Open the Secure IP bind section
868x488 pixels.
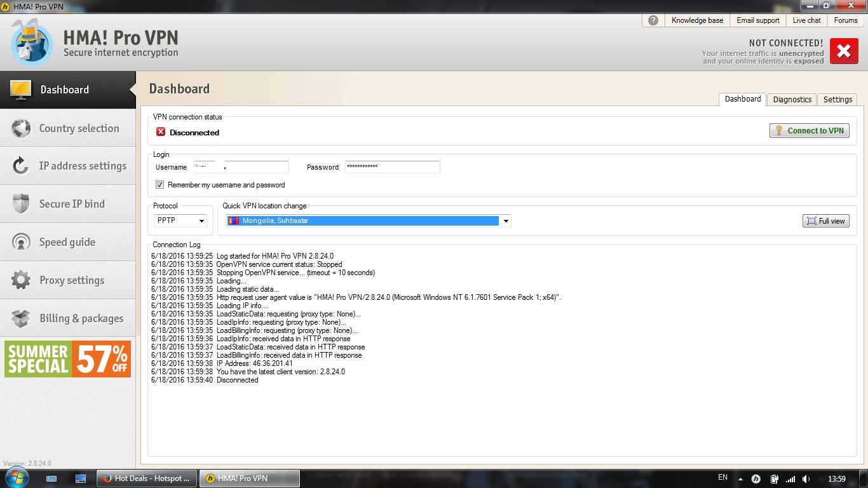point(68,204)
